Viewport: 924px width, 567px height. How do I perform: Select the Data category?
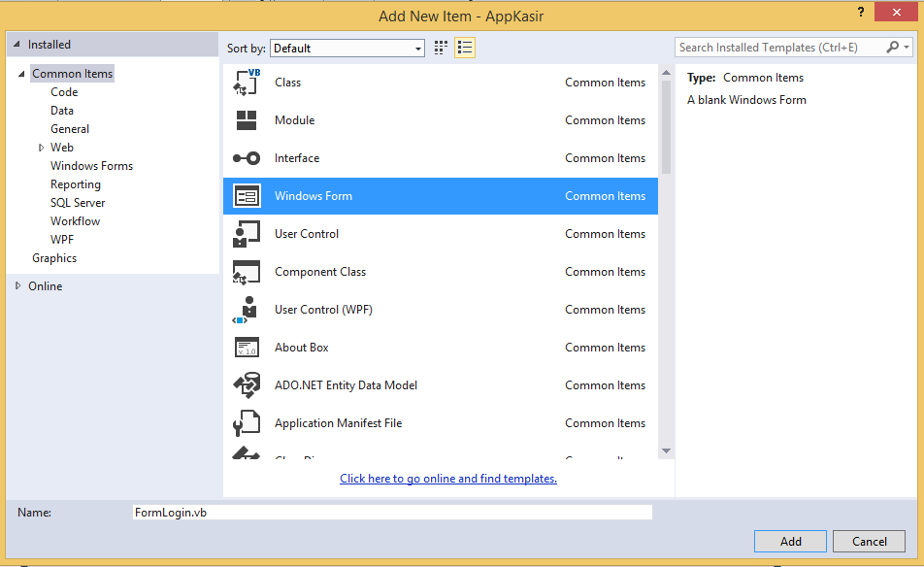pyautogui.click(x=62, y=111)
